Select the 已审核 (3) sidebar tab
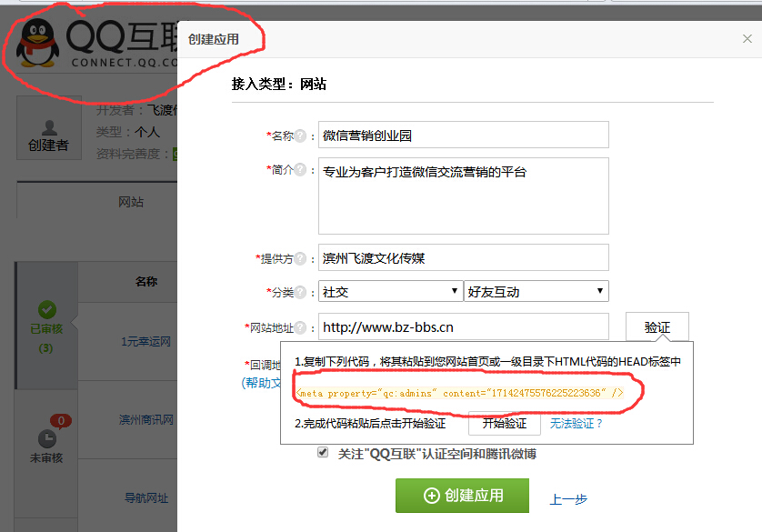The width and height of the screenshot is (762, 532). pos(46,326)
